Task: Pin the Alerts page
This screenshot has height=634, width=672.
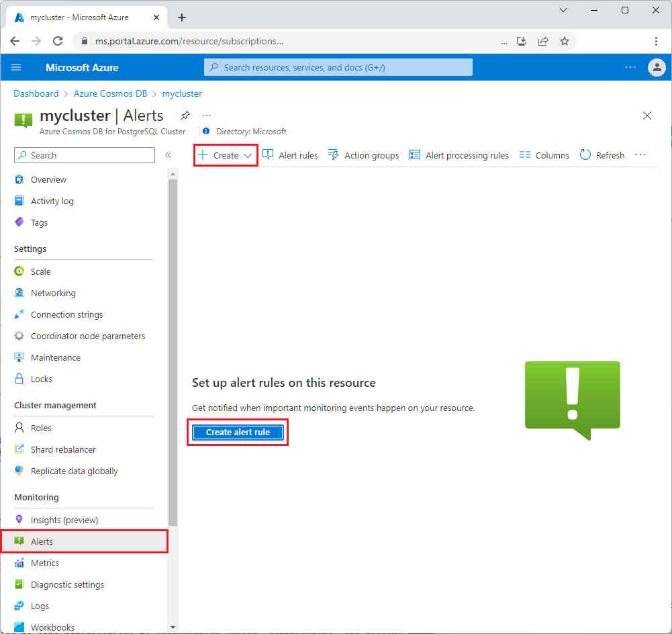Action: (185, 115)
